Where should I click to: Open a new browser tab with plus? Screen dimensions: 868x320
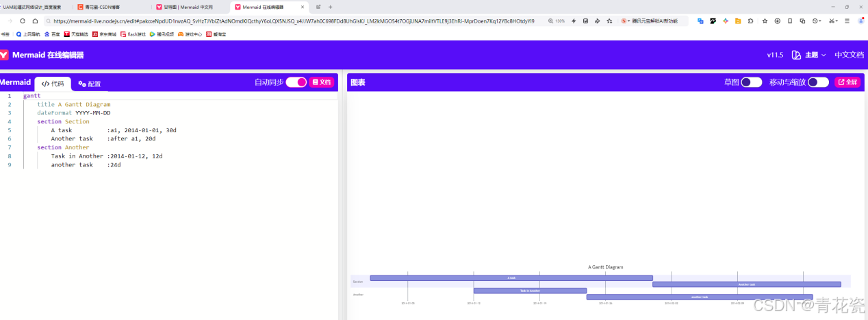(x=331, y=7)
